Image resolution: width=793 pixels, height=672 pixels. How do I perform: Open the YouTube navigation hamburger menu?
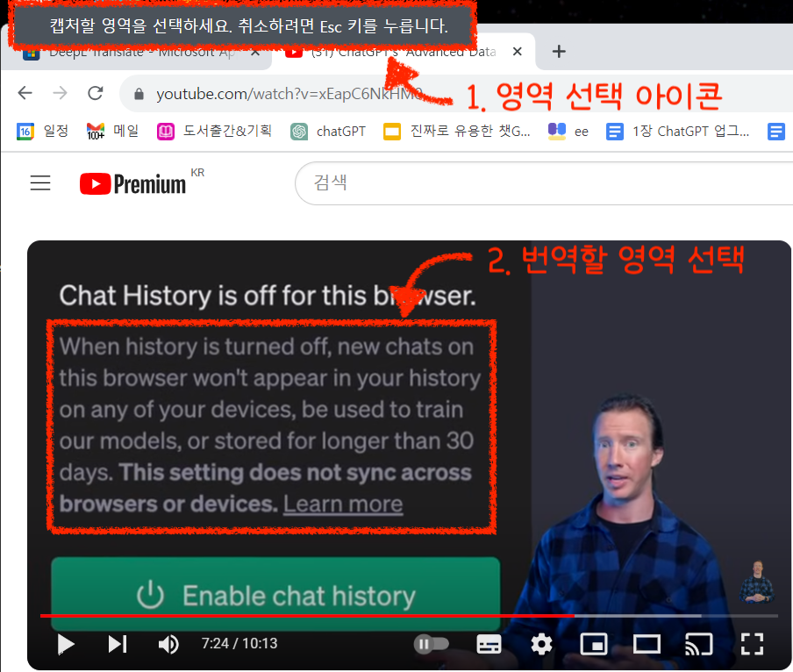pyautogui.click(x=39, y=182)
